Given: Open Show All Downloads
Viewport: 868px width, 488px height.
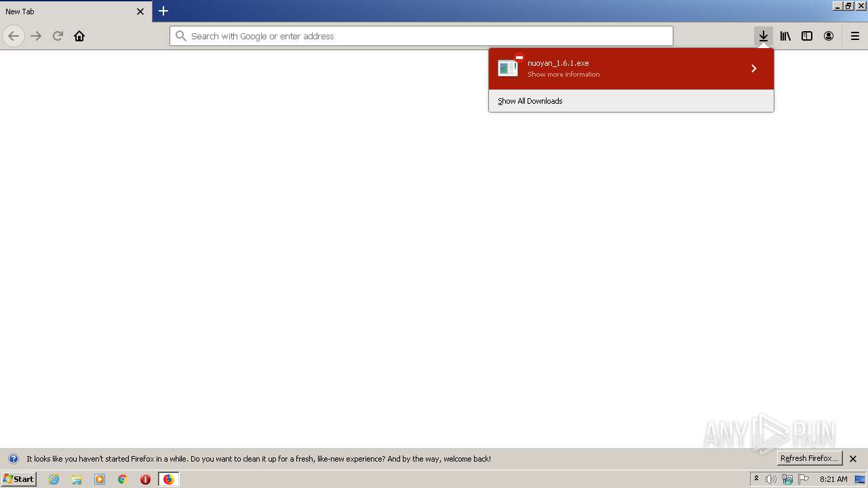Looking at the screenshot, I should [530, 101].
